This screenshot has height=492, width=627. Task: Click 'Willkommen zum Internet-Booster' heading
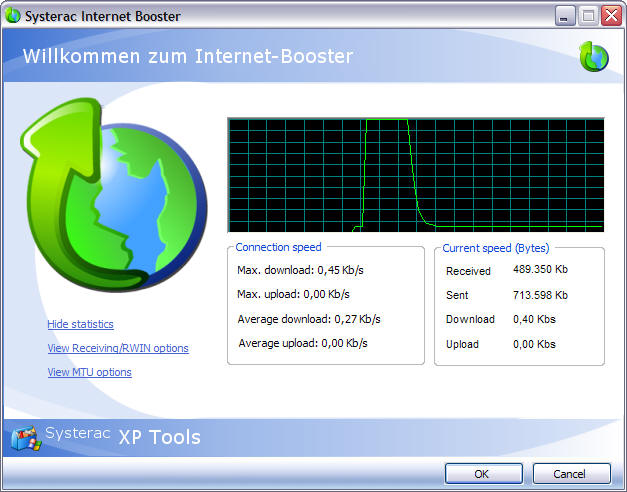pos(188,56)
